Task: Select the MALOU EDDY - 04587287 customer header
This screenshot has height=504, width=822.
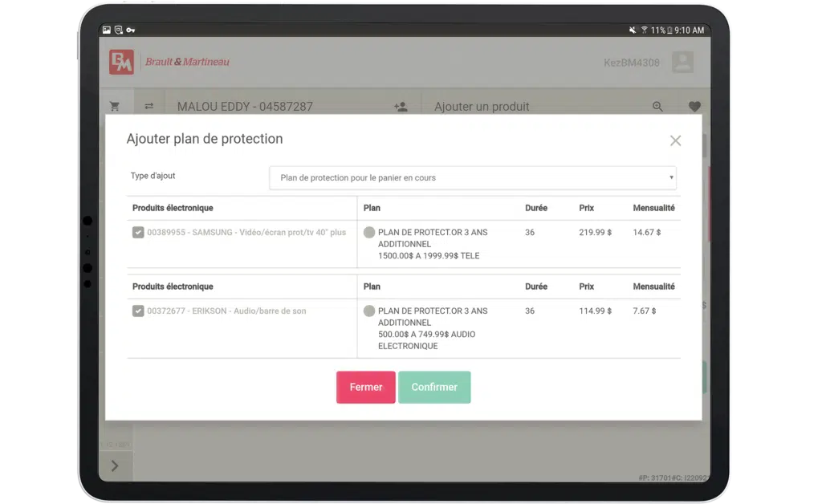Action: [x=245, y=107]
